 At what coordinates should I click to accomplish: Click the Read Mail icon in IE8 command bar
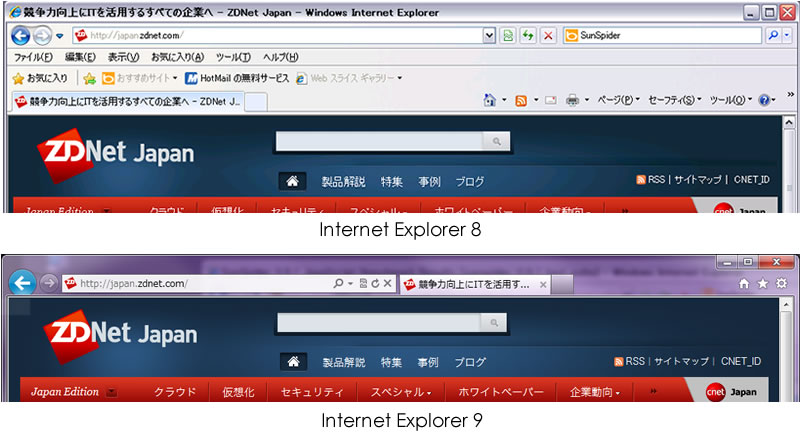tap(551, 100)
